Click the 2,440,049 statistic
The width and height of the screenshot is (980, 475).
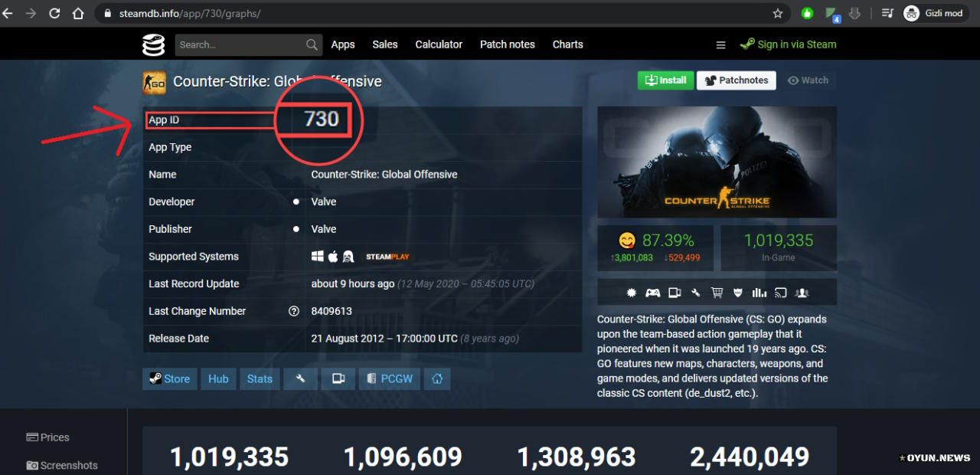pos(750,457)
